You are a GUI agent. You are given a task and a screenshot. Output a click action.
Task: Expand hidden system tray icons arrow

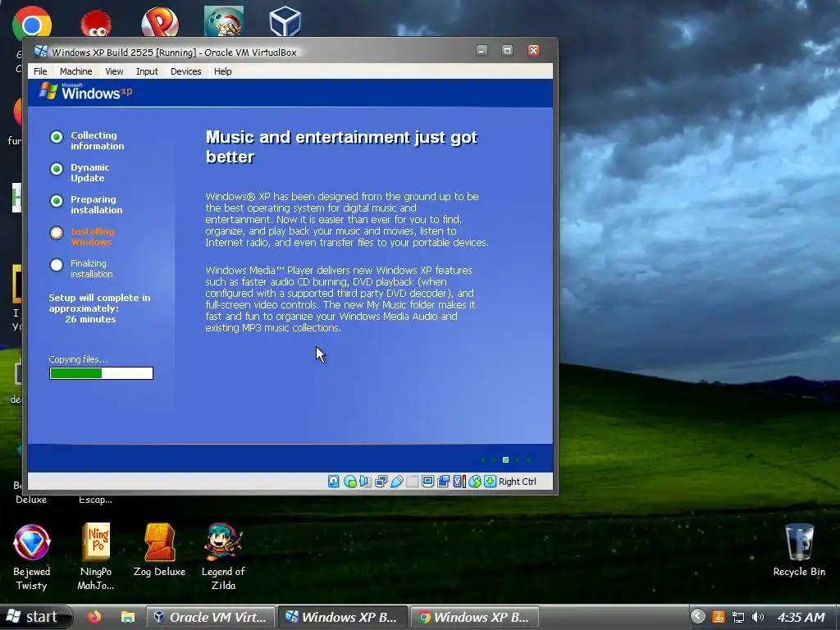point(697,617)
